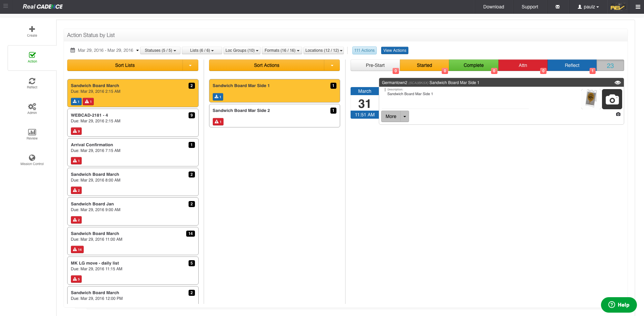This screenshot has height=316, width=644.
Task: Click the View Actions button
Action: tap(395, 50)
